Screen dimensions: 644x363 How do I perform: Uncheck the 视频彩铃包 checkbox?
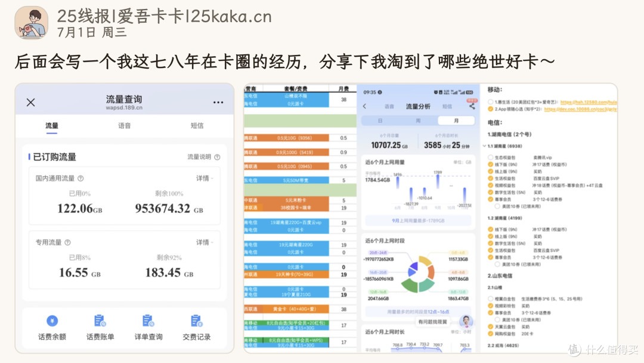click(490, 306)
